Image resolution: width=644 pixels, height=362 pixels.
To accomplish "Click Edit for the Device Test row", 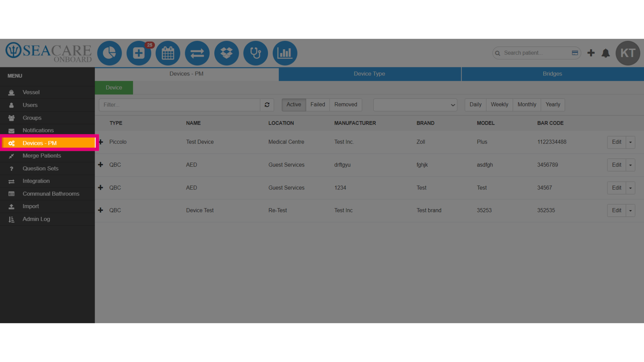I will 616,210.
